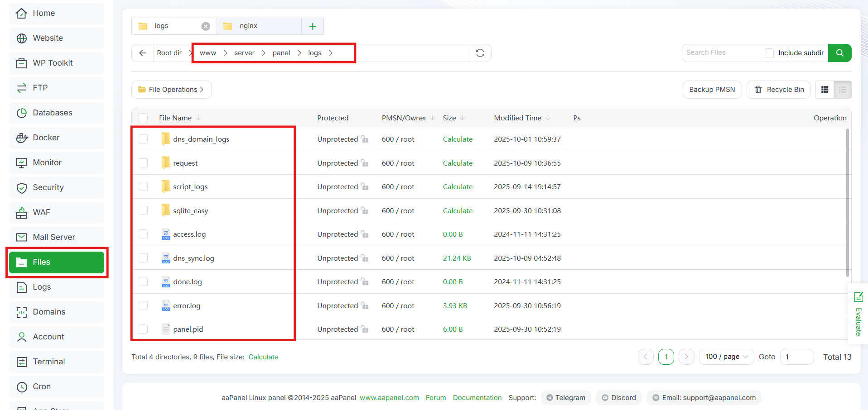Select the error.log row checkbox

point(143,305)
